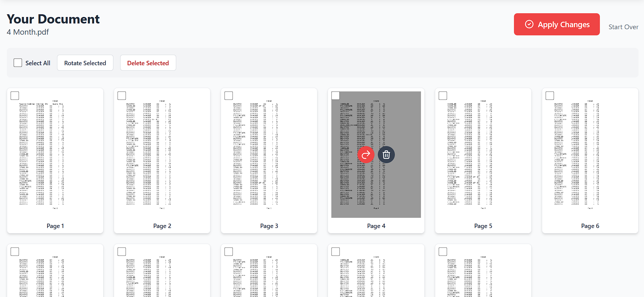Check the second checkbox in second row
This screenshot has height=297, width=644.
coord(122,251)
